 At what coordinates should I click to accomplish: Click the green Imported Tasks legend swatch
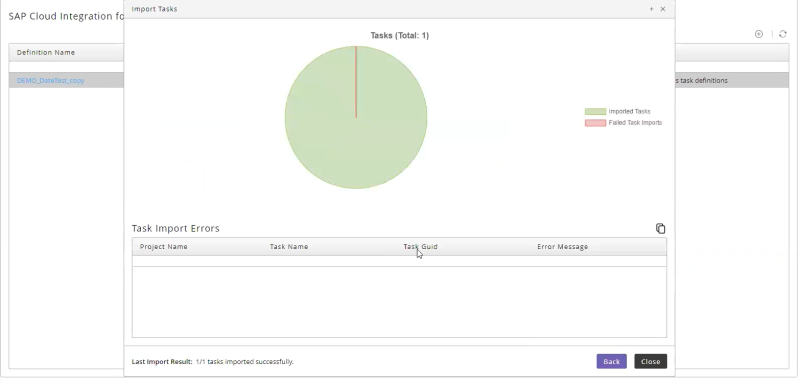coord(595,111)
